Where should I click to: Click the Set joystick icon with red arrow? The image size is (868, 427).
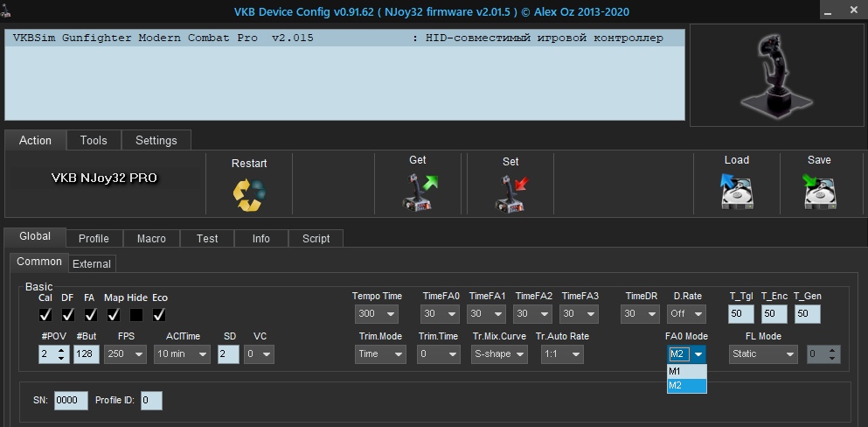click(511, 192)
